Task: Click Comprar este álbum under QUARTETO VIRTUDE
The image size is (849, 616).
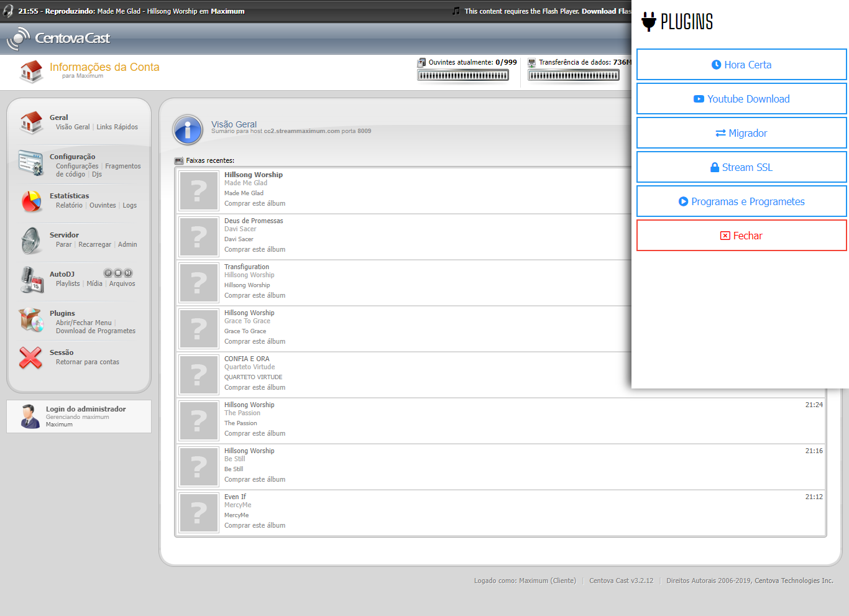Action: 255,387
